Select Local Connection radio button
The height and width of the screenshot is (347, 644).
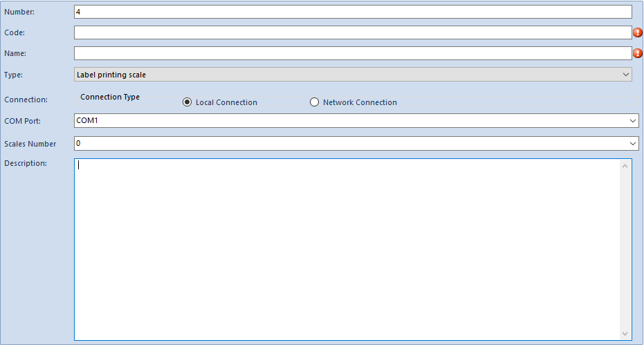point(187,102)
